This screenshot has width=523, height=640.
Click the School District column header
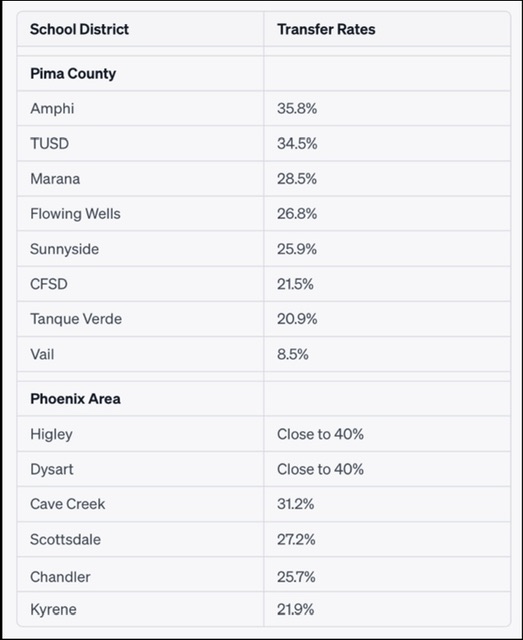pyautogui.click(x=79, y=29)
